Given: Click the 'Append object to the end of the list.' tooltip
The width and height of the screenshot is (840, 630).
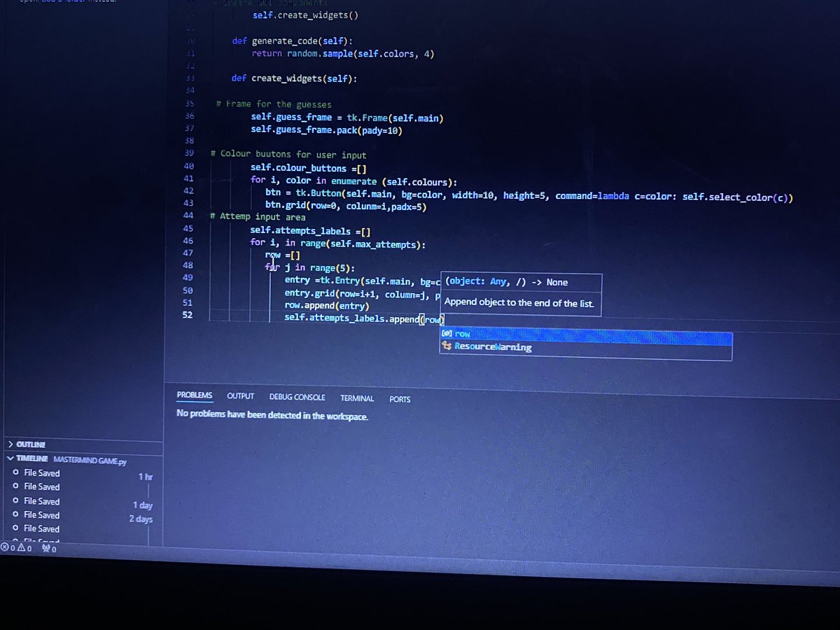Looking at the screenshot, I should [519, 302].
